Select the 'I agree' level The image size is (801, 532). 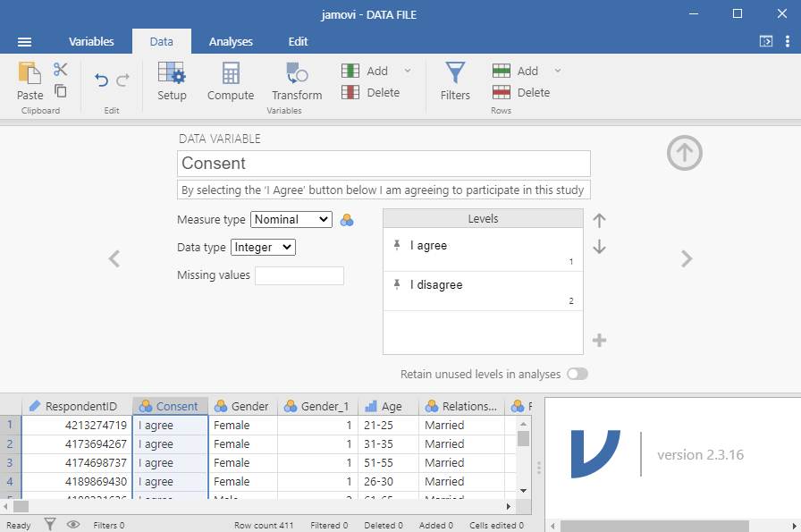point(483,249)
